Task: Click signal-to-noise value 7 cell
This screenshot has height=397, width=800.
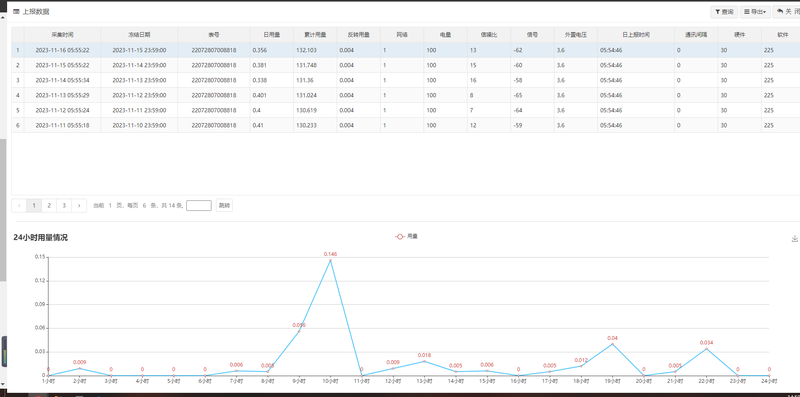Action: [x=489, y=110]
